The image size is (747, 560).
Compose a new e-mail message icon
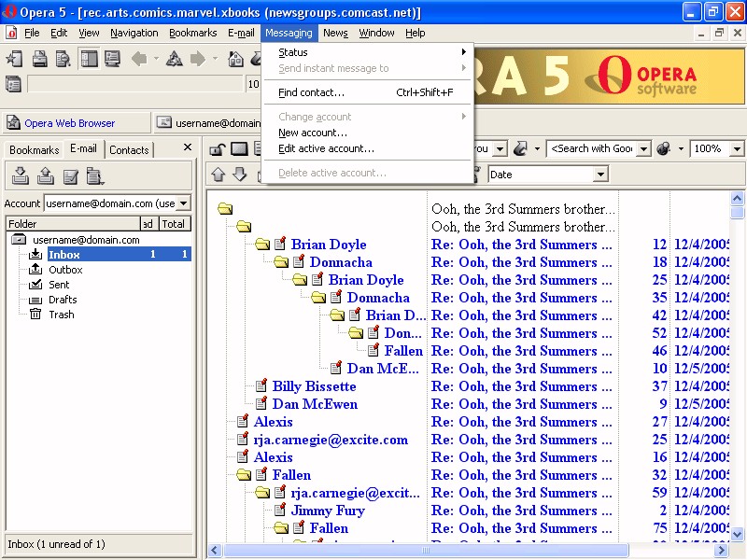pyautogui.click(x=71, y=176)
